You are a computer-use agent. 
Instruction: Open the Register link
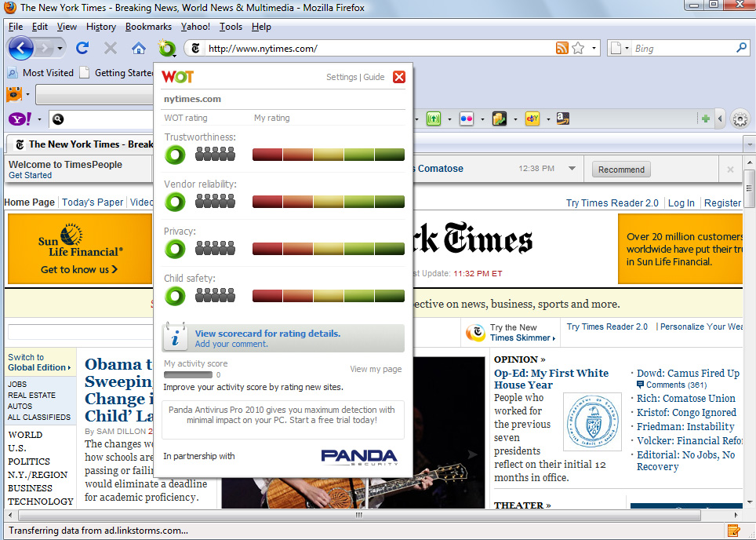(x=722, y=203)
